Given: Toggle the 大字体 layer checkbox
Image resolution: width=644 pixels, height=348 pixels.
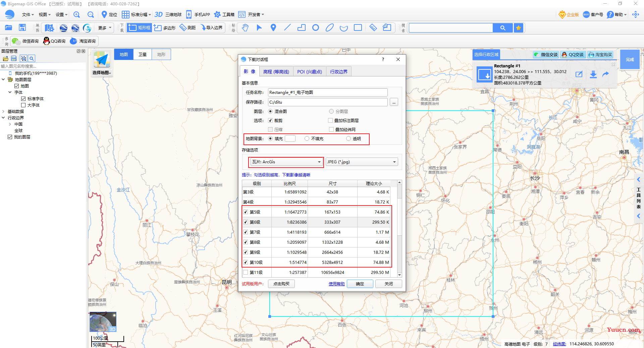Looking at the screenshot, I should click(x=23, y=105).
